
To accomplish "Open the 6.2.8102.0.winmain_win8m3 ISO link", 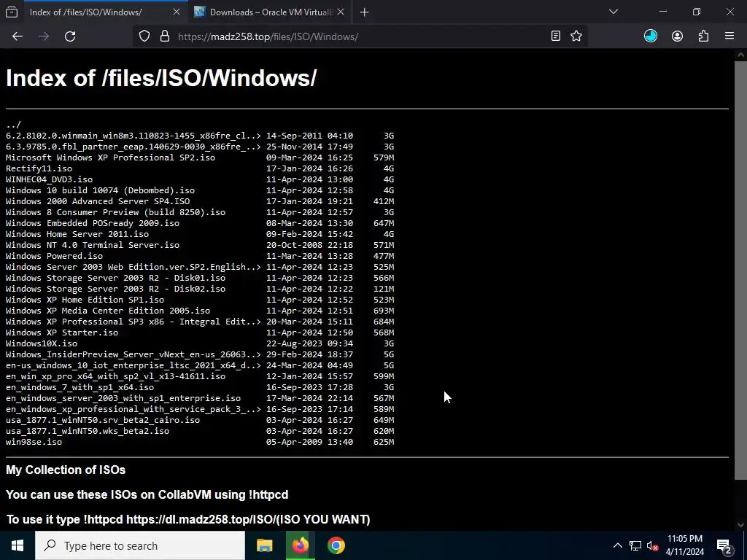I will point(133,136).
